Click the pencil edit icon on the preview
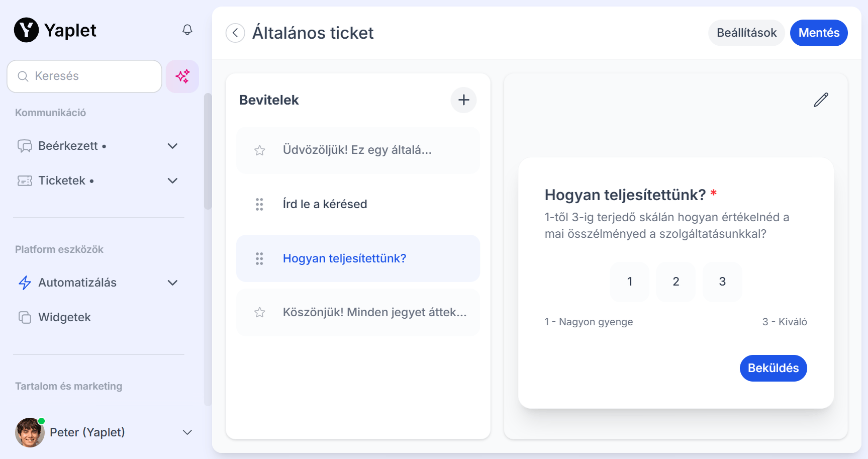This screenshot has width=868, height=459. pyautogui.click(x=821, y=100)
